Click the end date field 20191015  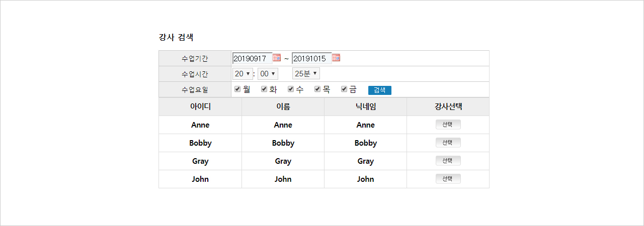click(x=311, y=58)
